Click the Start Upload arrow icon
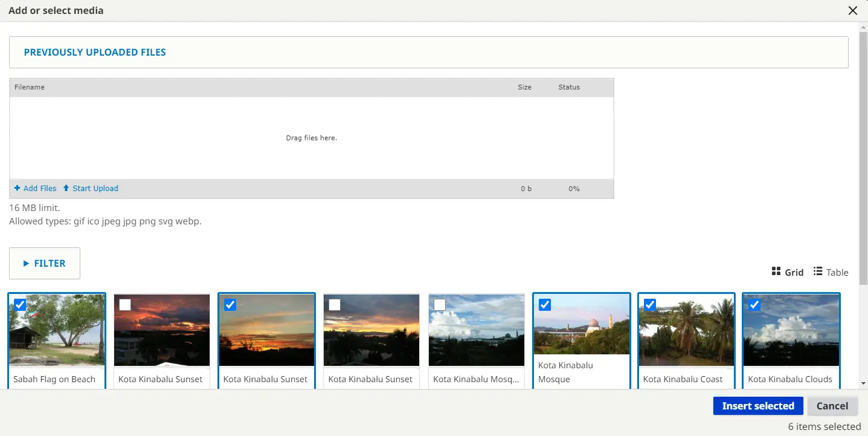868x436 pixels. pyautogui.click(x=66, y=189)
